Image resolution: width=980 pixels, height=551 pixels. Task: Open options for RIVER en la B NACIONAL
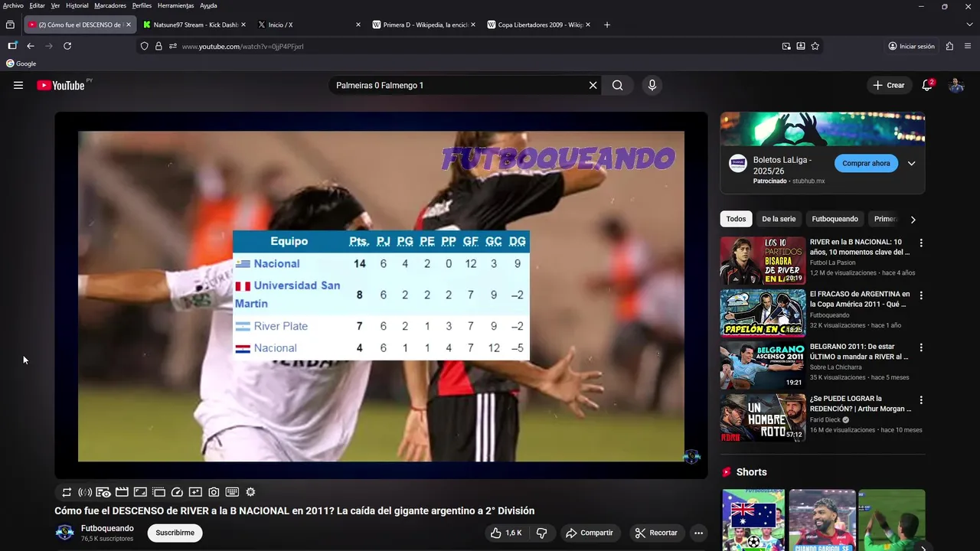click(x=921, y=243)
